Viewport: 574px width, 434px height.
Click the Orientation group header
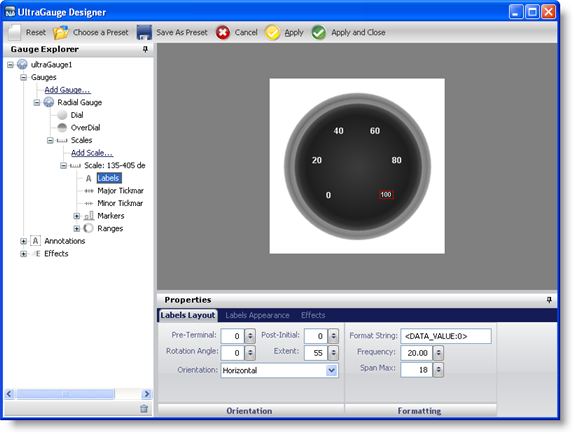tap(251, 411)
